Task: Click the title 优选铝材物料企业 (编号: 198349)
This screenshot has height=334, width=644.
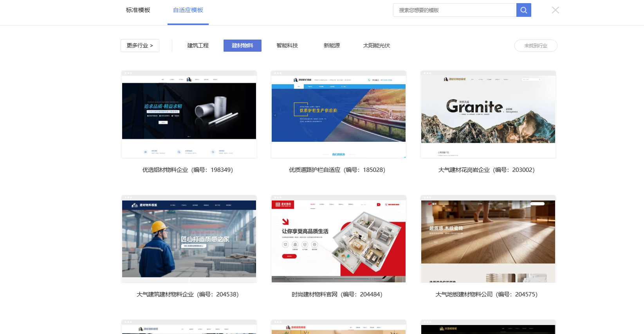Action: 188,170
